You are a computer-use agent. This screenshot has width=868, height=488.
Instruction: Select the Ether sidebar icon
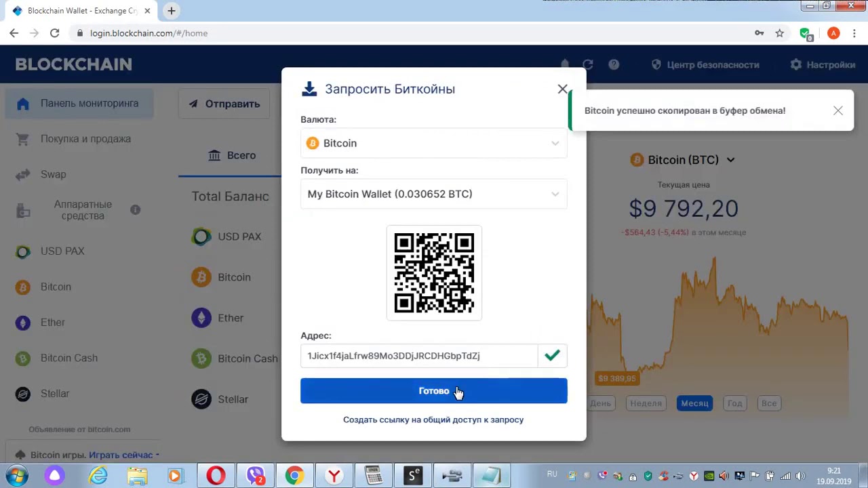click(23, 323)
